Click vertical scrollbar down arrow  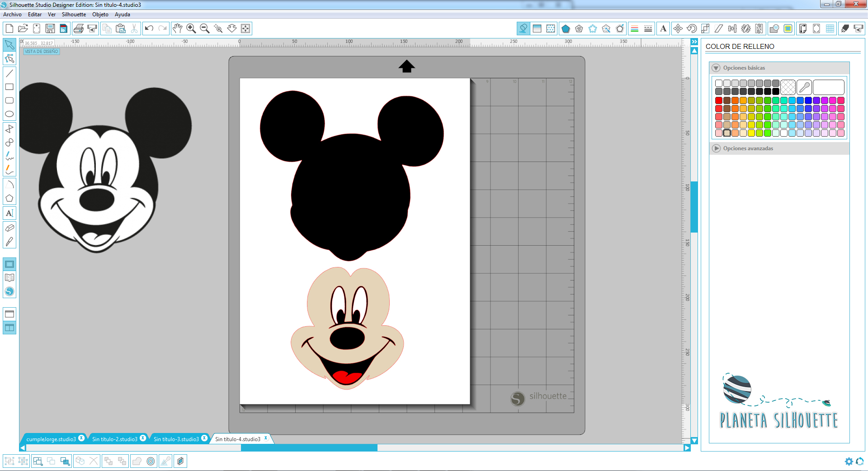(694, 441)
